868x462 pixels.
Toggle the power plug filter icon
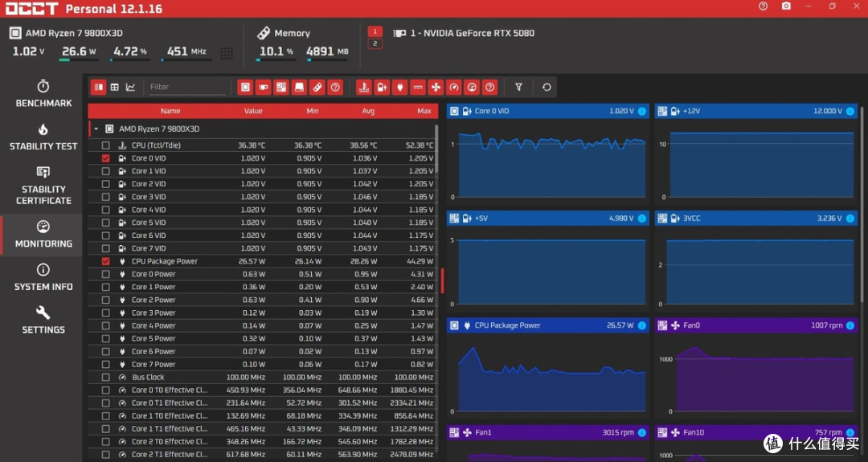click(x=399, y=87)
